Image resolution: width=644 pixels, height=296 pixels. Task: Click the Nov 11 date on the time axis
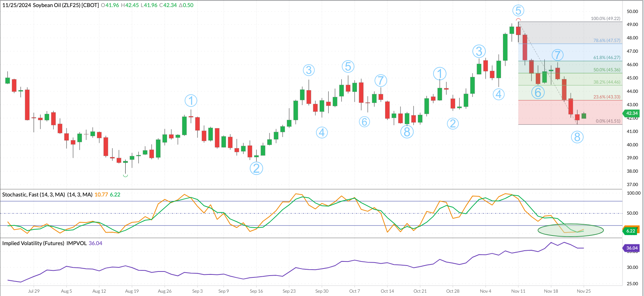(518, 291)
